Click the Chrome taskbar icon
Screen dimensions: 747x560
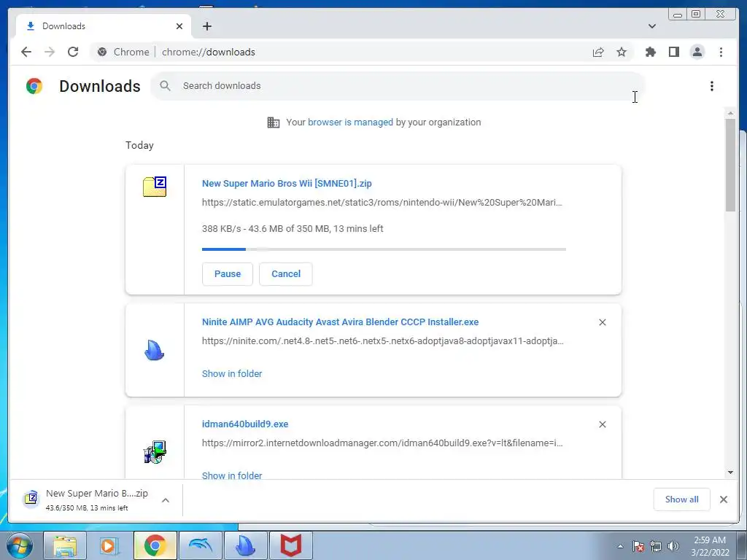click(x=155, y=545)
